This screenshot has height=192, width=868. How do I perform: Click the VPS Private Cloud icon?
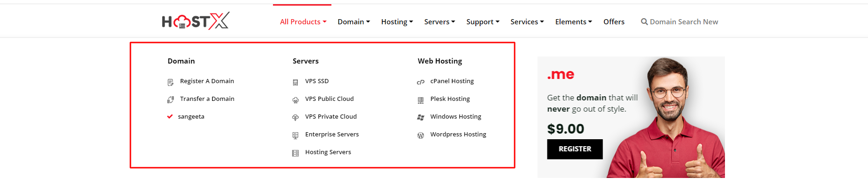tap(295, 118)
